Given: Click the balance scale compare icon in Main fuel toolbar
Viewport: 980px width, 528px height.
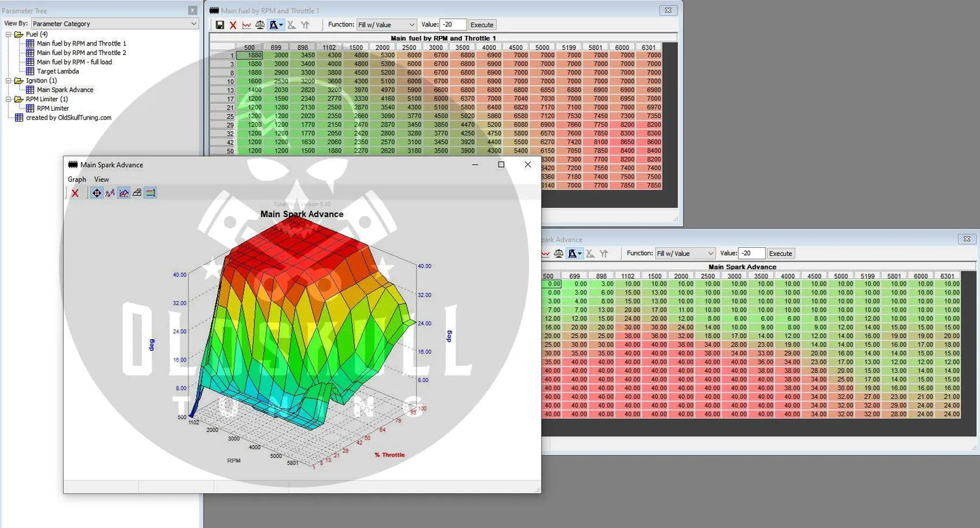Looking at the screenshot, I should 260,25.
